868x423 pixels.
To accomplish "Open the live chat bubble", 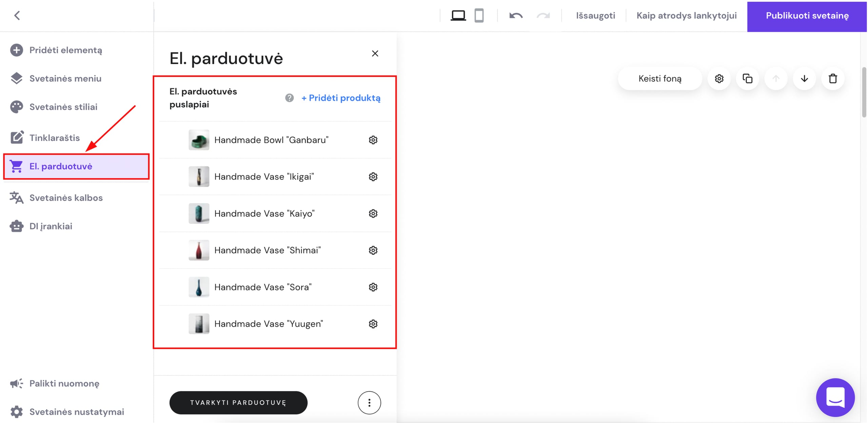I will pos(835,397).
